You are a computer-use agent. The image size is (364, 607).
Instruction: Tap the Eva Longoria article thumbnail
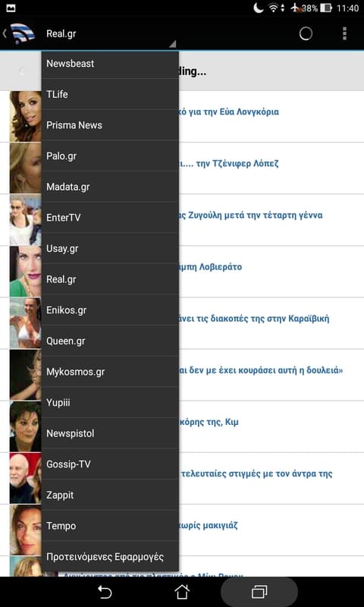(x=26, y=117)
